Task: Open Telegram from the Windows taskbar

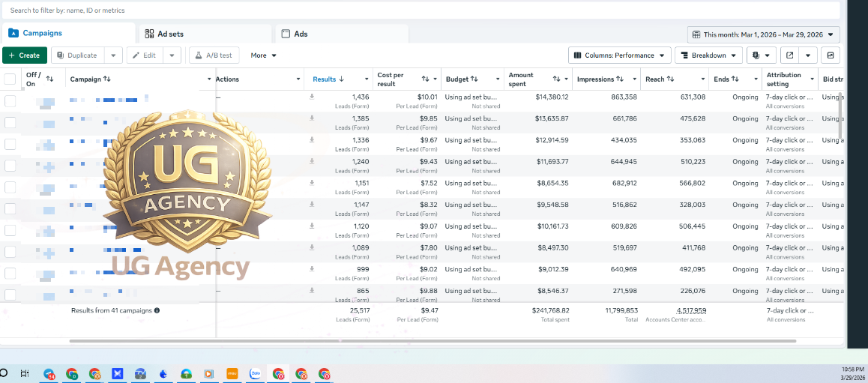Action: [49, 374]
